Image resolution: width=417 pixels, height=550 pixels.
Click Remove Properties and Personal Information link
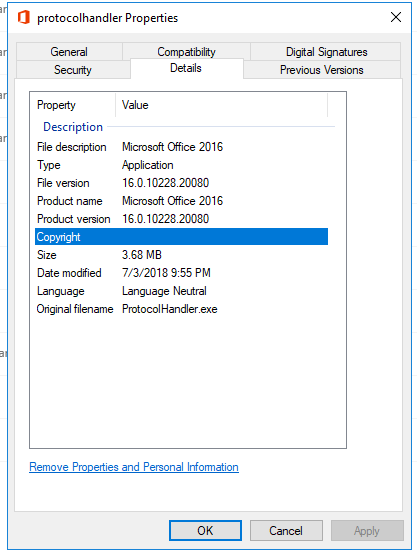(134, 467)
